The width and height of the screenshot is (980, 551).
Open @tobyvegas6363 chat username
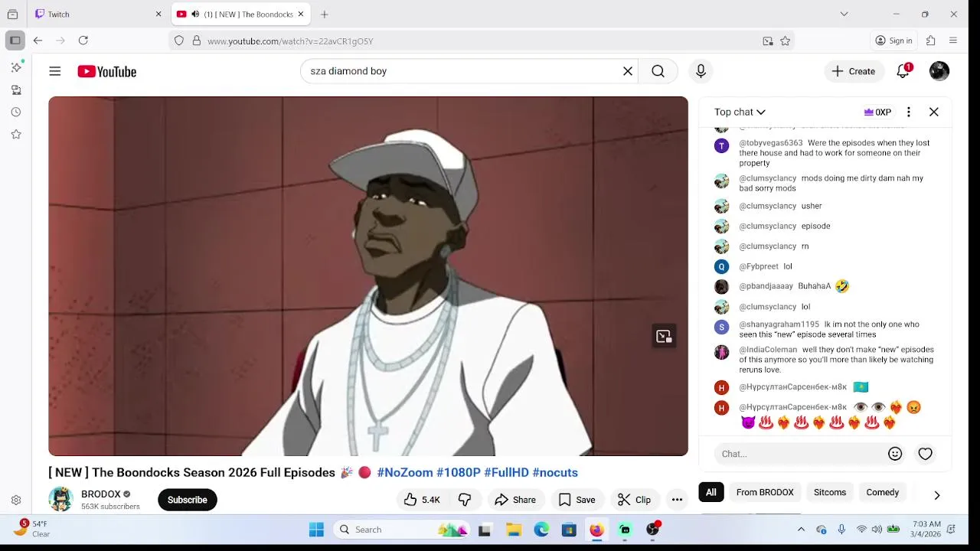click(x=771, y=143)
